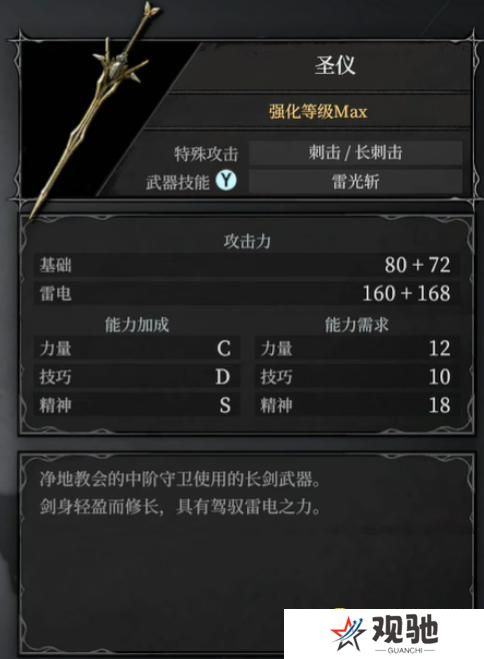Click the 雷电 attack row showing 160 + 168
This screenshot has width=484, height=659.
[246, 293]
